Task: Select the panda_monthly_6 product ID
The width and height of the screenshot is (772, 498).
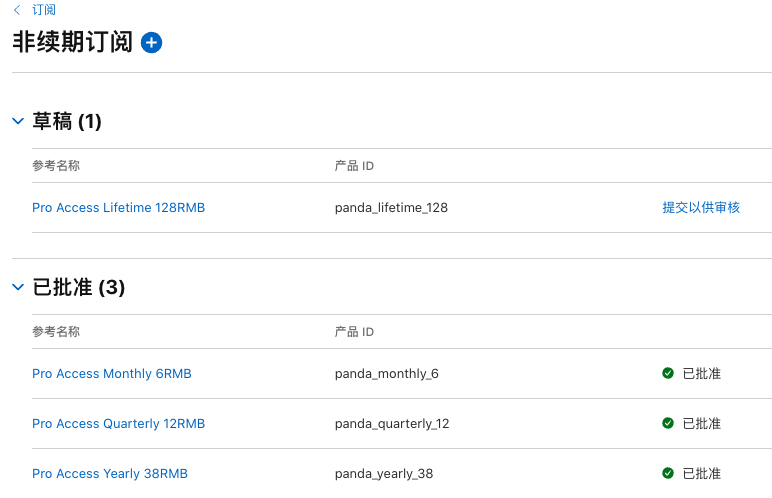Action: click(386, 374)
